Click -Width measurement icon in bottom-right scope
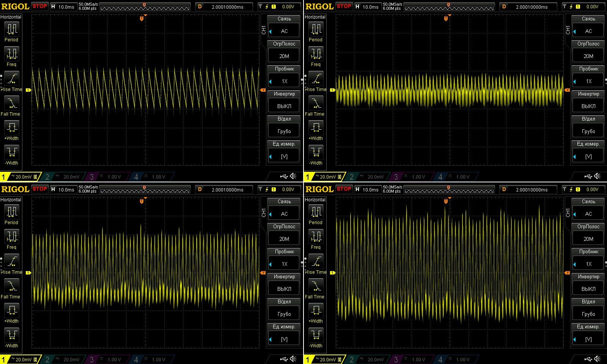The height and width of the screenshot is (364, 607). pyautogui.click(x=316, y=335)
